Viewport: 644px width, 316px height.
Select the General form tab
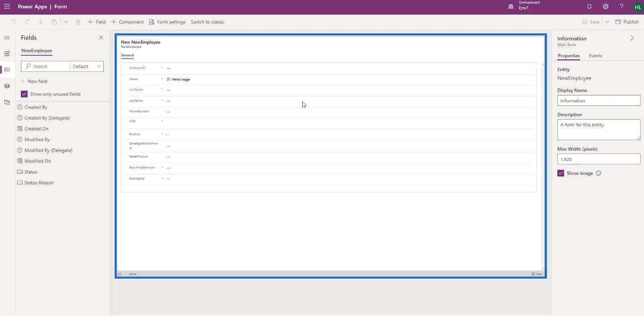[x=127, y=55]
